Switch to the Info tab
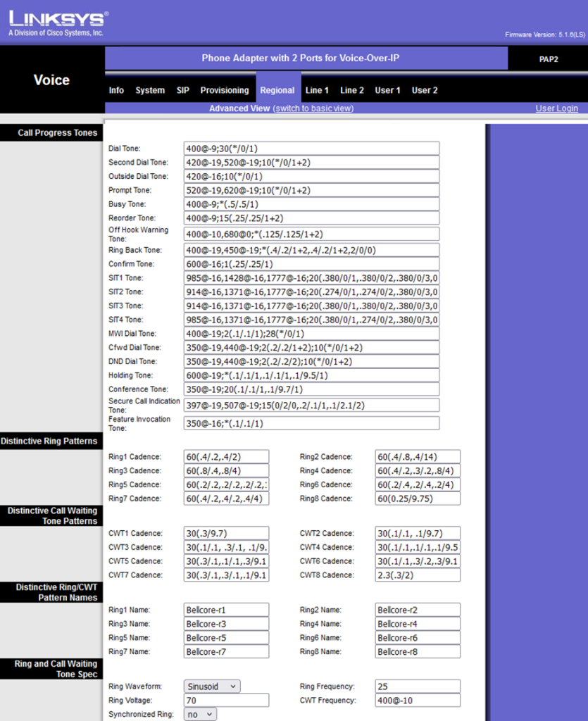This screenshot has width=588, height=721. click(x=116, y=90)
